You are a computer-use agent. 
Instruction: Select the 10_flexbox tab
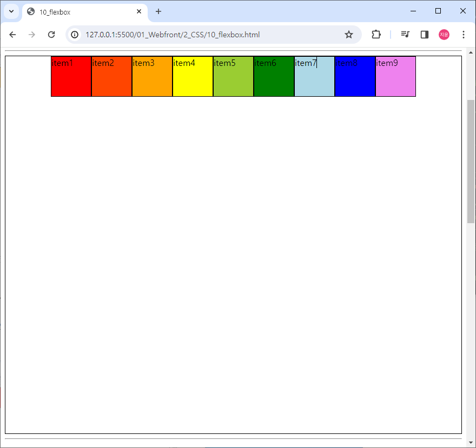85,12
